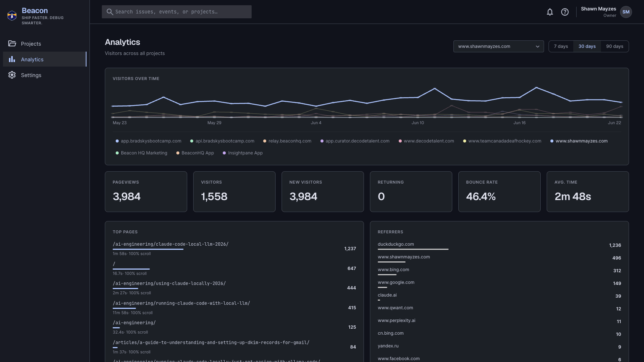Viewport: 644px width, 362px height.
Task: Open the Settings gear icon
Action: [12, 75]
